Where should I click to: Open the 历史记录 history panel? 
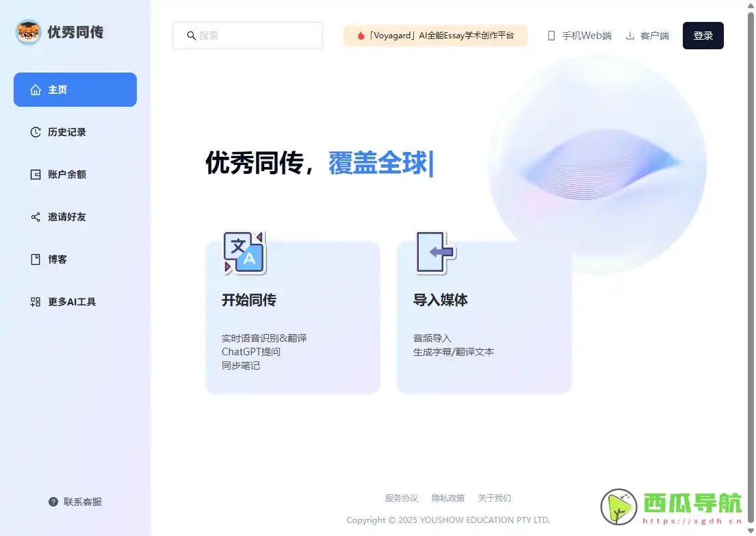coord(66,132)
